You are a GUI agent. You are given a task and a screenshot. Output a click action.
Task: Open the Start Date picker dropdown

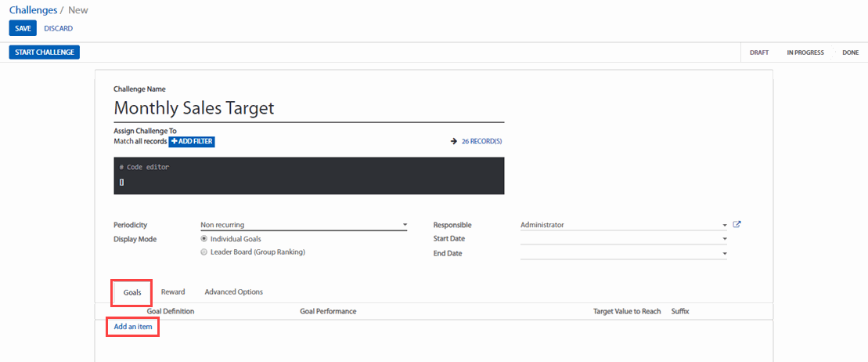point(725,239)
